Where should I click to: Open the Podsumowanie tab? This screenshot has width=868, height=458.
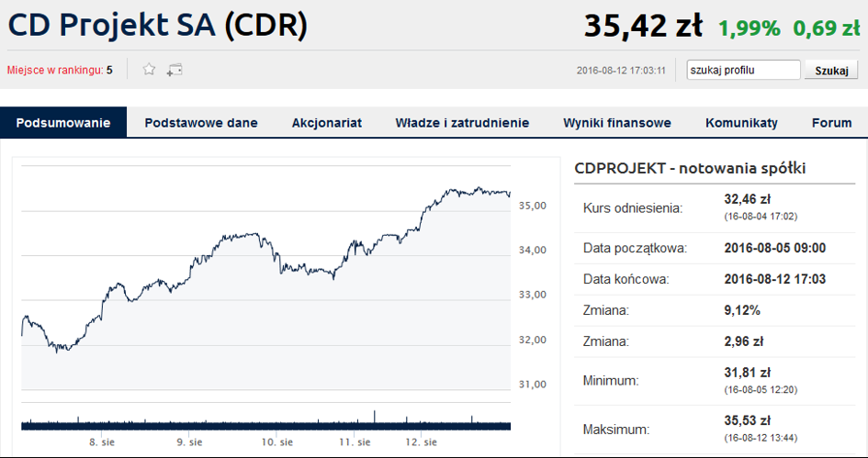63,122
